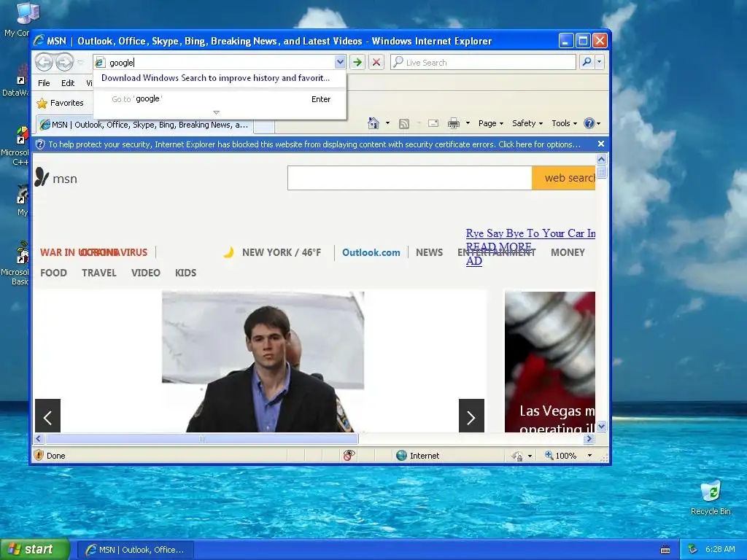Open the TRAVEL section link
The width and height of the screenshot is (747, 560).
point(99,273)
